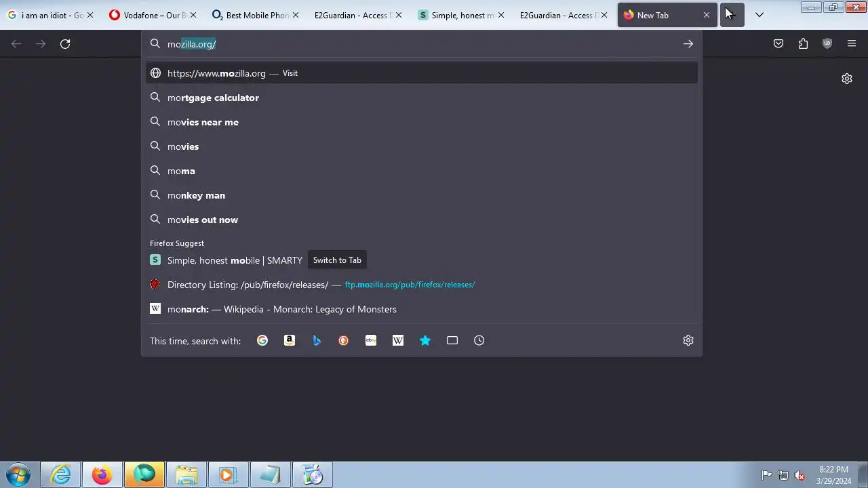Select 'movies near me' suggestion
The height and width of the screenshot is (488, 868).
[422, 122]
